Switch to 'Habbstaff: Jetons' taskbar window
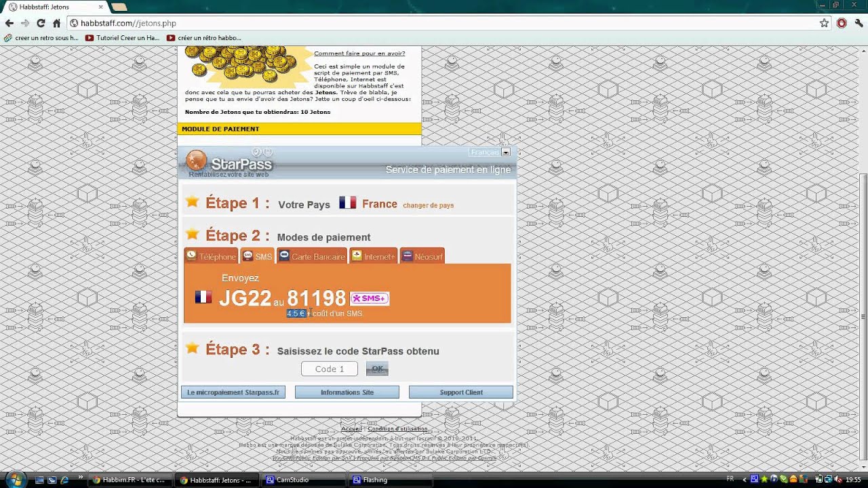The image size is (868, 488). click(217, 480)
